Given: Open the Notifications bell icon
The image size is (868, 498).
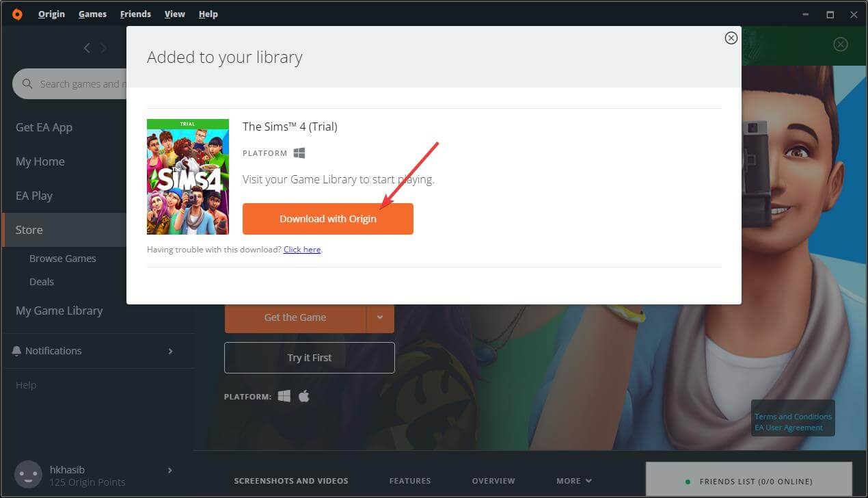Looking at the screenshot, I should tap(16, 350).
